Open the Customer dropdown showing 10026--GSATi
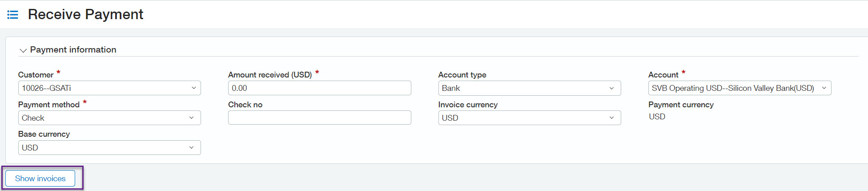The image size is (868, 191). [x=109, y=88]
